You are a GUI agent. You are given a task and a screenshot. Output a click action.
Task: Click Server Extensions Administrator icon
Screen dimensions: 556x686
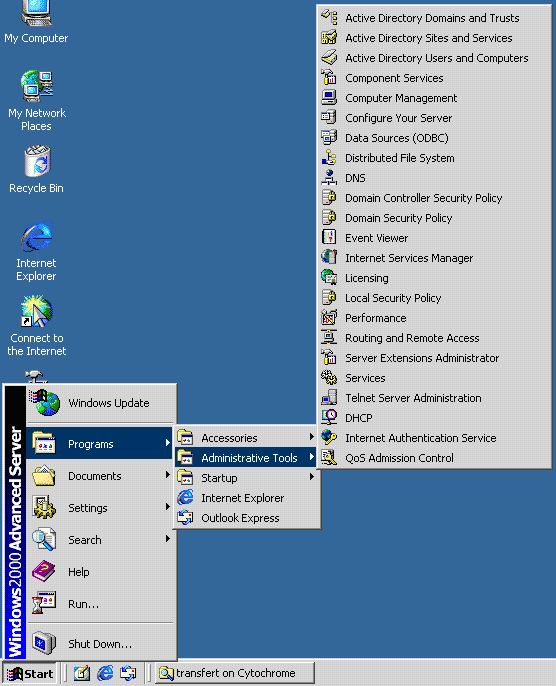(x=329, y=358)
